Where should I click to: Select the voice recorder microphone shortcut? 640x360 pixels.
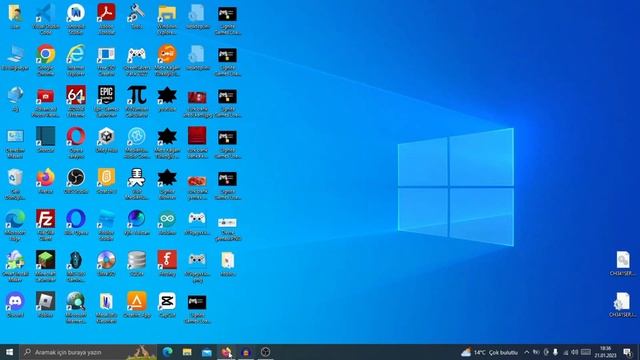pos(137,183)
